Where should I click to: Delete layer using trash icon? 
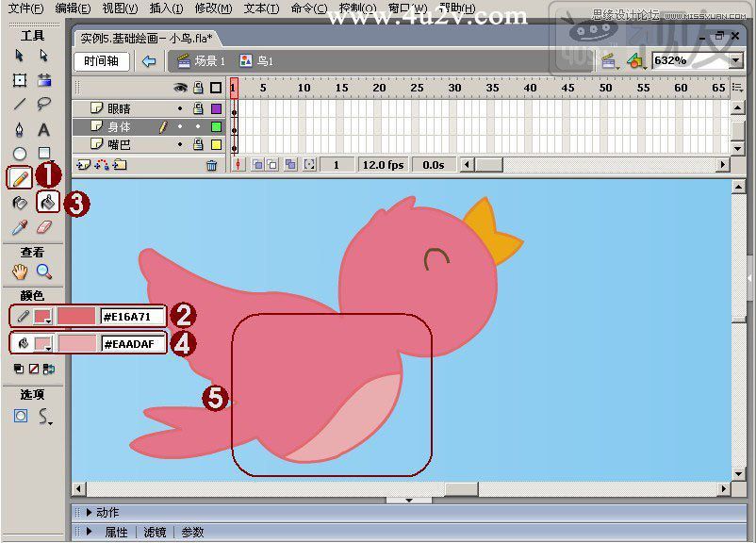click(212, 165)
